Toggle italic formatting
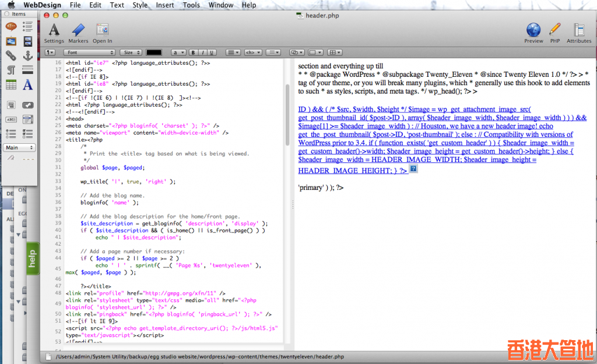Viewport: 597px width, 364px height. point(202,52)
